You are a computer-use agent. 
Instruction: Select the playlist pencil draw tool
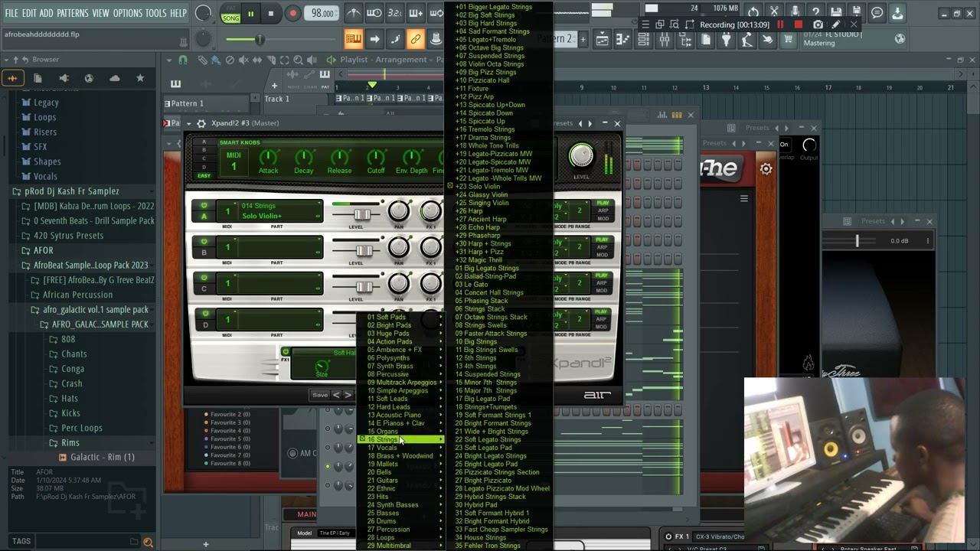coord(202,60)
